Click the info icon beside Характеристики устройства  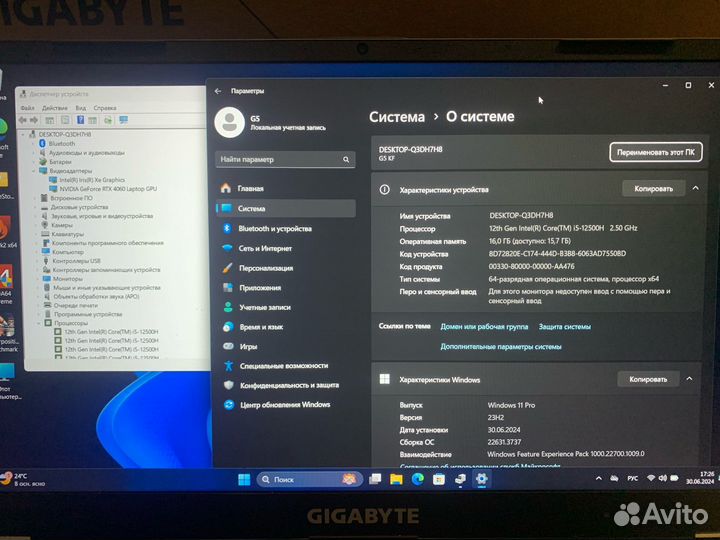pos(385,189)
